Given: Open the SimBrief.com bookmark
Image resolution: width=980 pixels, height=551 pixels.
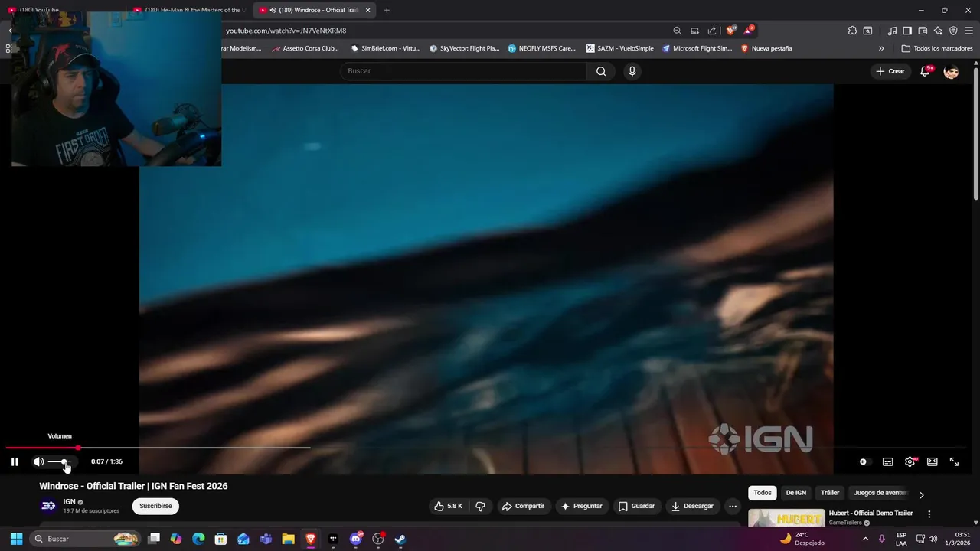Looking at the screenshot, I should [x=386, y=48].
